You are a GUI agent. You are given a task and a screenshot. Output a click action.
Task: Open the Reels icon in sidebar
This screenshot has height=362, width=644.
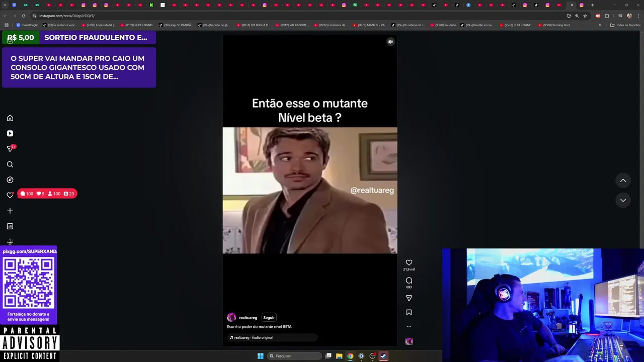(x=10, y=133)
